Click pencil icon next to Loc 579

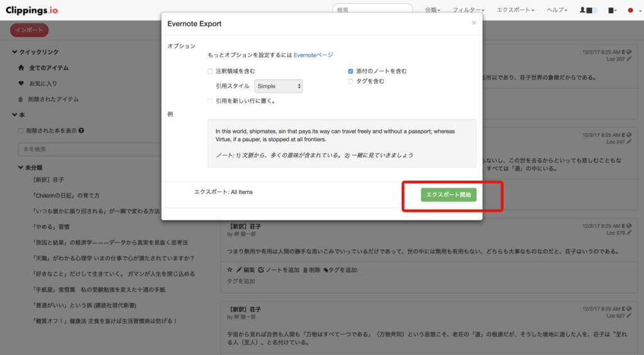pyautogui.click(x=629, y=232)
